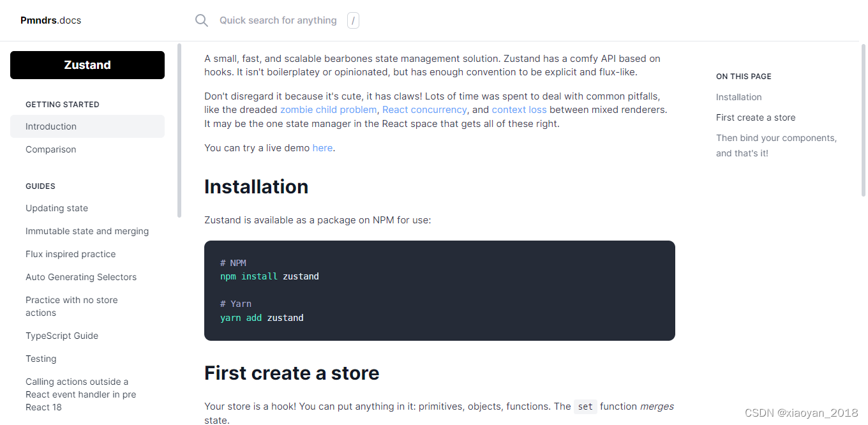Open the Comparison sidebar page
Viewport: 868px width, 425px height.
pos(51,149)
